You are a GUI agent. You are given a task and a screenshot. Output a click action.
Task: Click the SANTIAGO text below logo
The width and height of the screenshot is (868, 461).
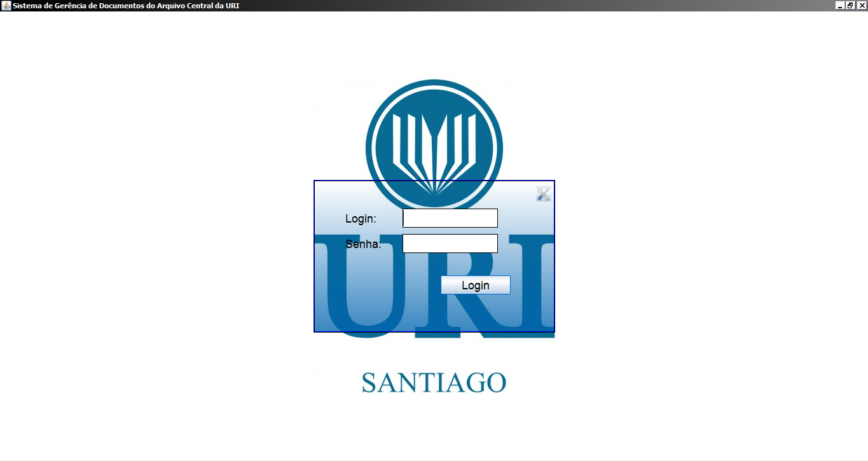pyautogui.click(x=434, y=383)
